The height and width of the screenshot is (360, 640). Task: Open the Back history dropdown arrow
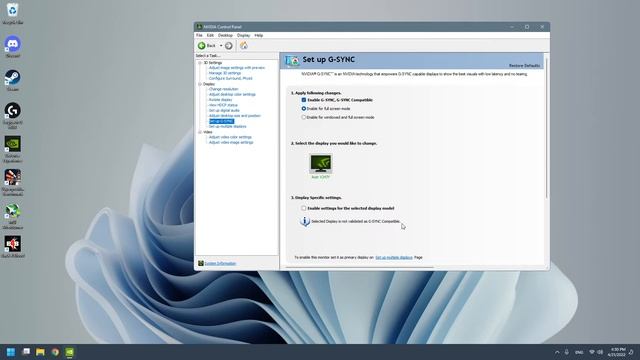click(x=221, y=46)
